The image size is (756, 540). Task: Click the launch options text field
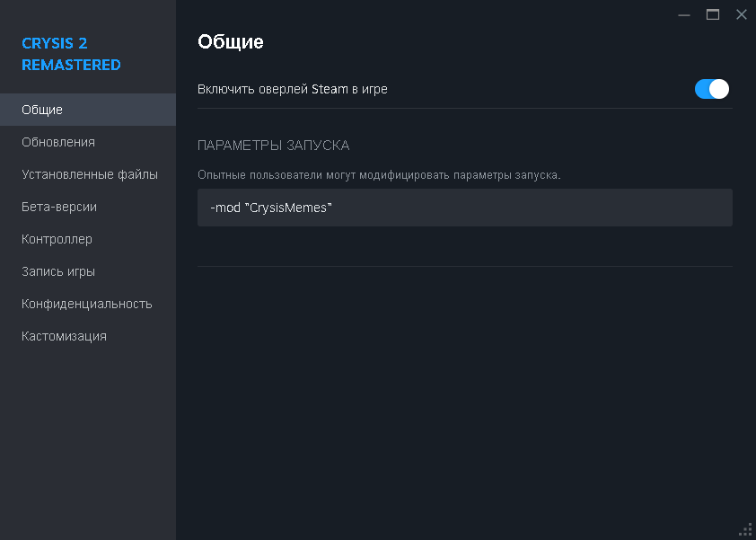tap(464, 208)
